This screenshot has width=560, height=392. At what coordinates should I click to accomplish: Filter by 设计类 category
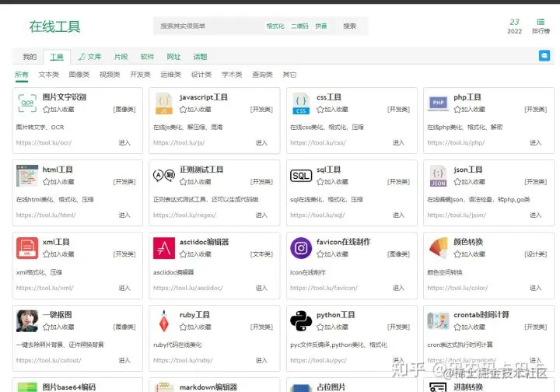click(201, 75)
